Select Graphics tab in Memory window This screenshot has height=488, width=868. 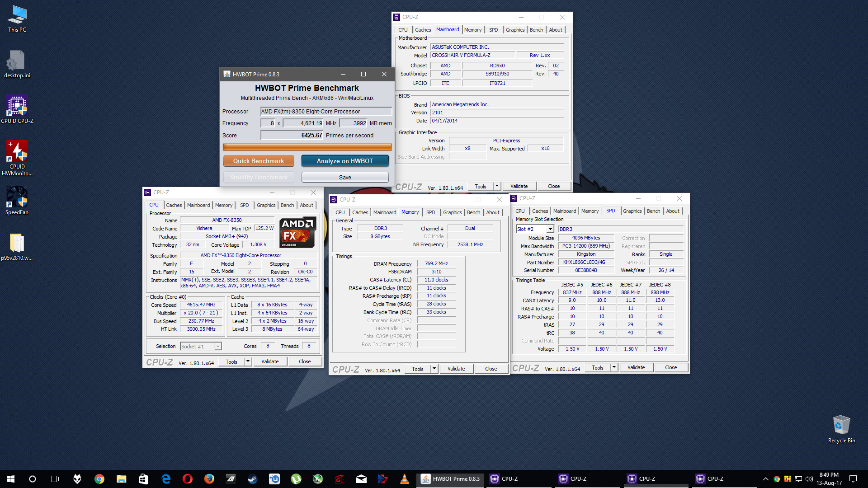tap(452, 212)
